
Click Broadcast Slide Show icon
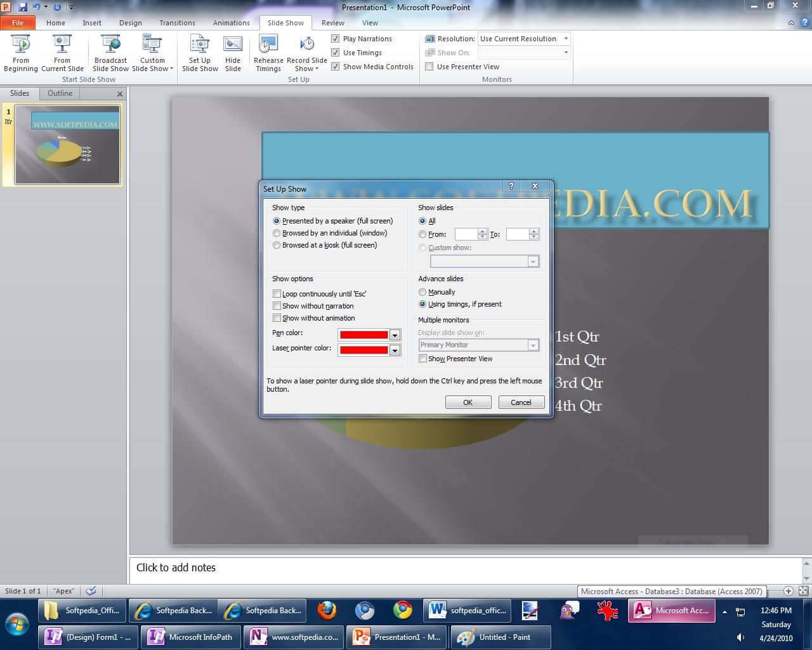pos(111,44)
